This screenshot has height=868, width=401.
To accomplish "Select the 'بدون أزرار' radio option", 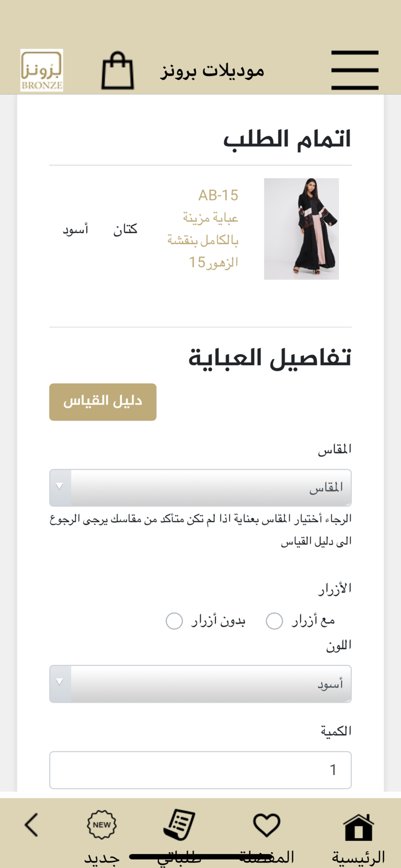I will tap(174, 621).
